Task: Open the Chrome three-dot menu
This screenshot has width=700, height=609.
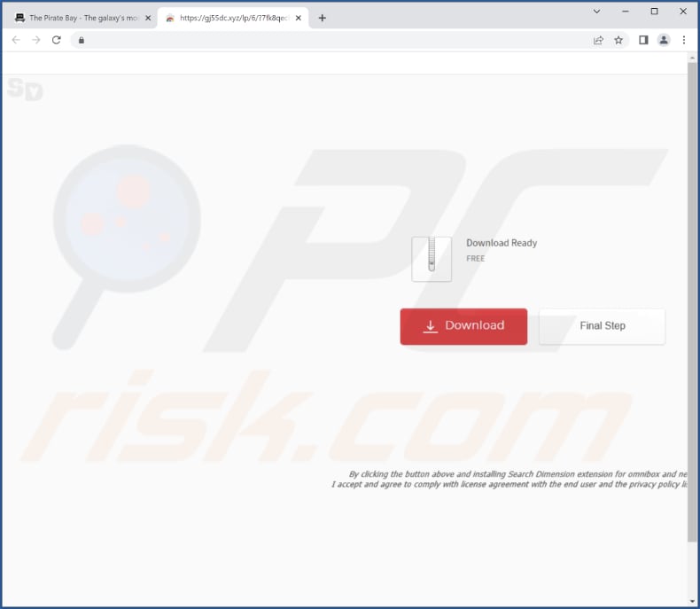Action: 684,40
